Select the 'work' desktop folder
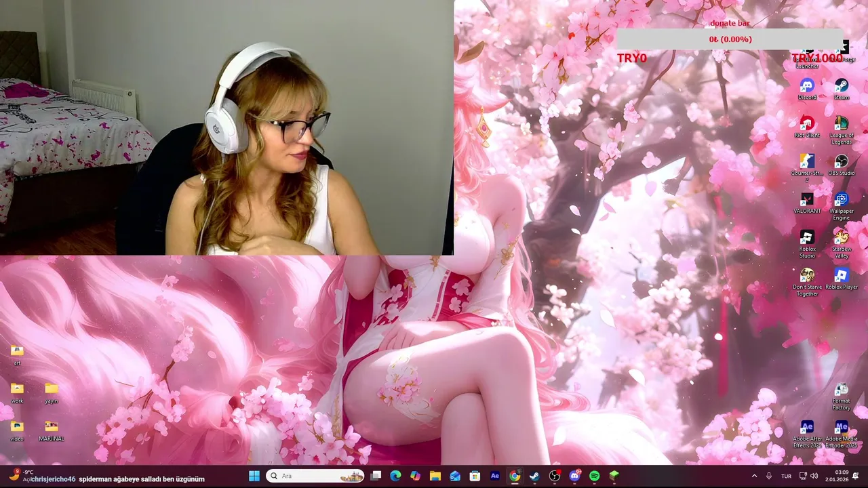The width and height of the screenshot is (868, 488). (x=17, y=392)
